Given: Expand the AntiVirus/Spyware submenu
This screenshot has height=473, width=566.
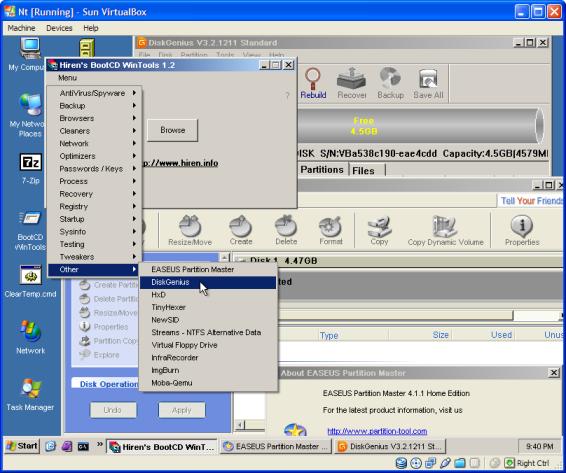Looking at the screenshot, I should click(x=93, y=93).
